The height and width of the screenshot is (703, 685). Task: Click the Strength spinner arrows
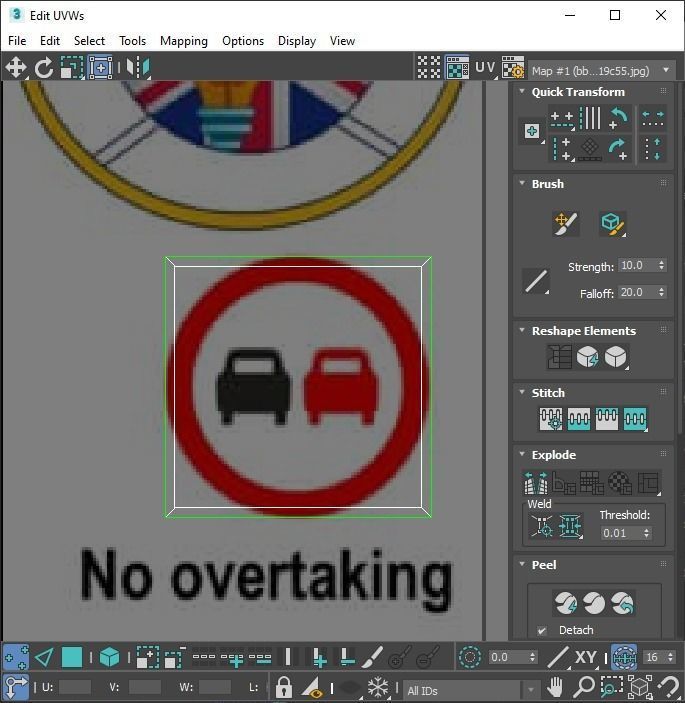pyautogui.click(x=661, y=265)
